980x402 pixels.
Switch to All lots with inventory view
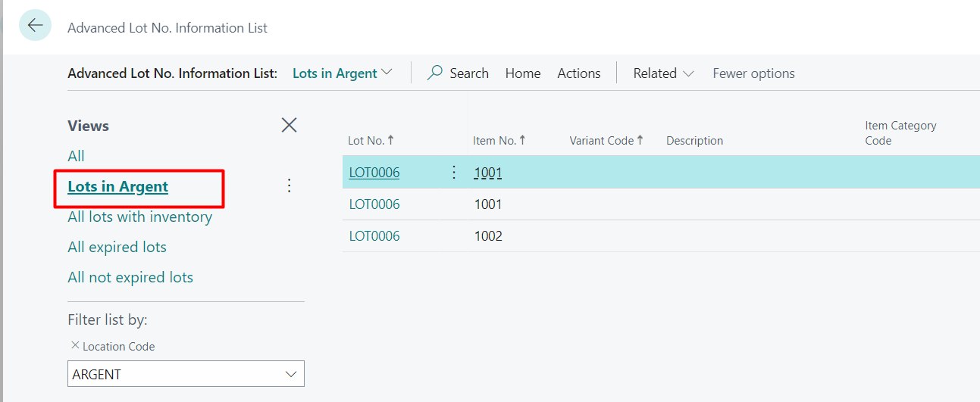point(139,217)
